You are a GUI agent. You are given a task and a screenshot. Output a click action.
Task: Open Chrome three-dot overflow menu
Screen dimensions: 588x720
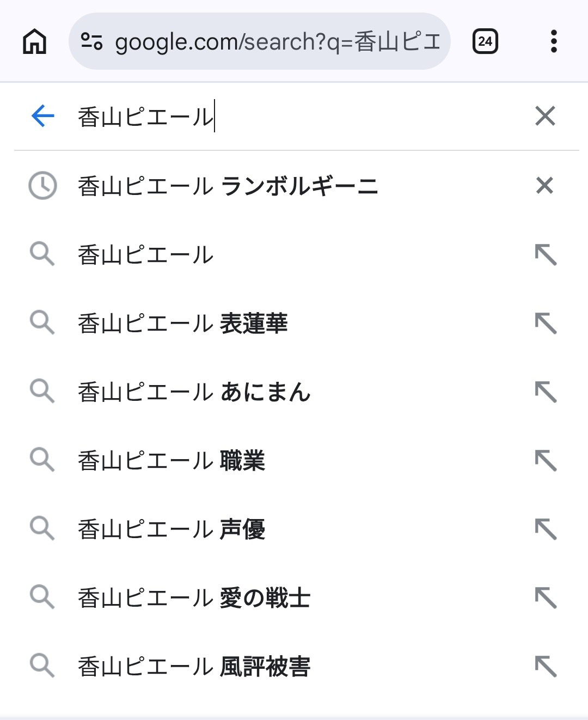[x=554, y=41]
